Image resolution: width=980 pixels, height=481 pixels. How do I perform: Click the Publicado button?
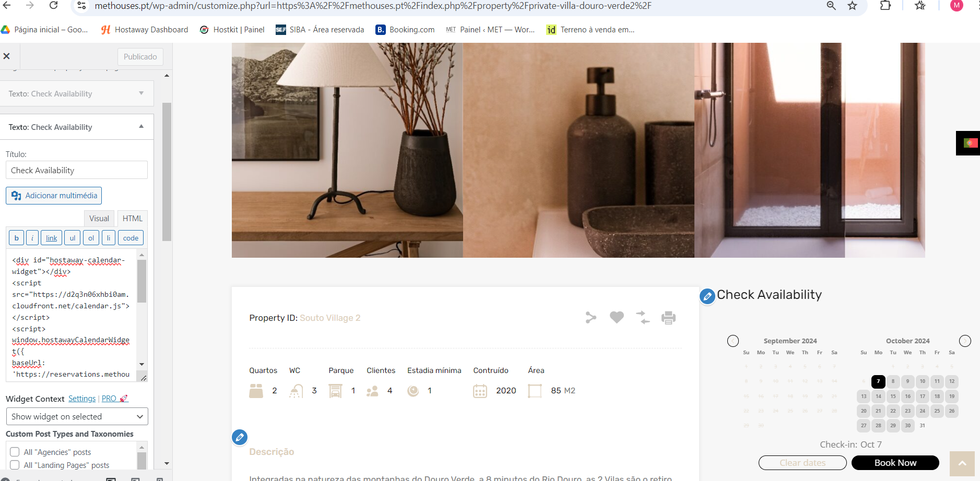click(x=140, y=57)
